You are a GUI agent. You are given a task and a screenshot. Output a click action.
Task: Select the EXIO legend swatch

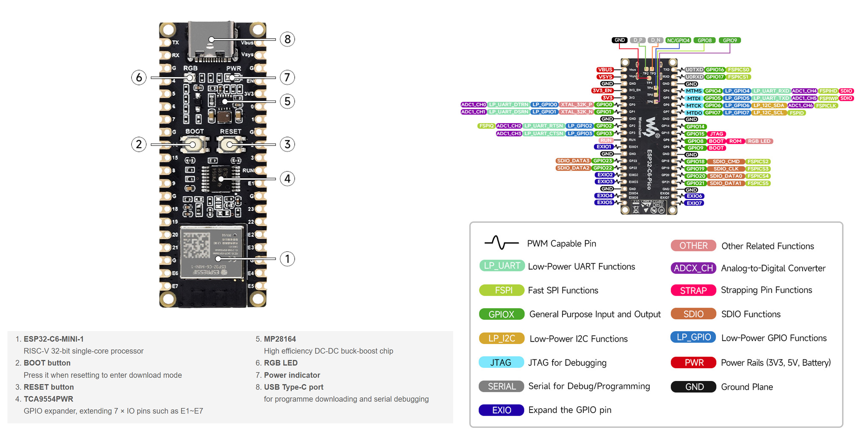501,410
